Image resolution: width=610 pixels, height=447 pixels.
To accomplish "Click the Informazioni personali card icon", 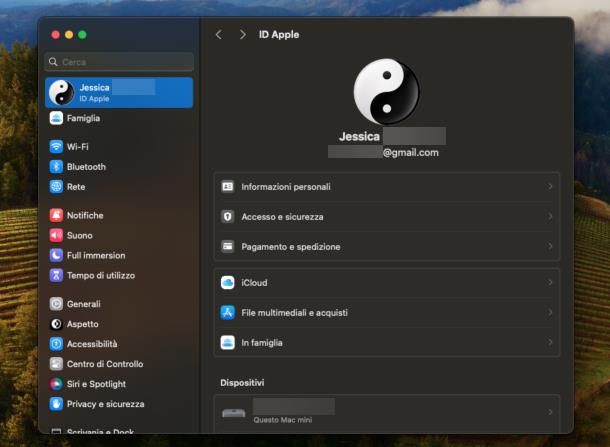I will click(228, 187).
